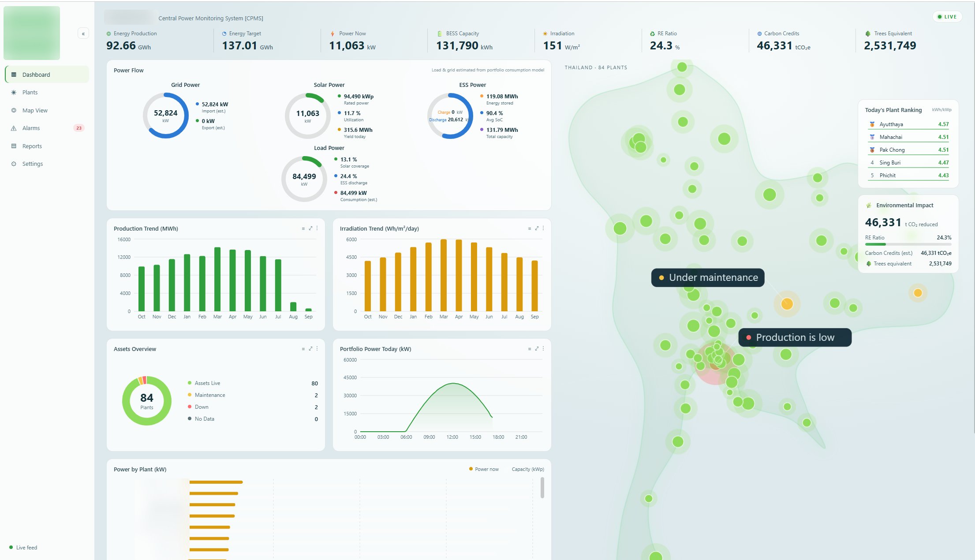Open Production Trend more options menu
Image resolution: width=975 pixels, height=560 pixels.
pos(317,228)
